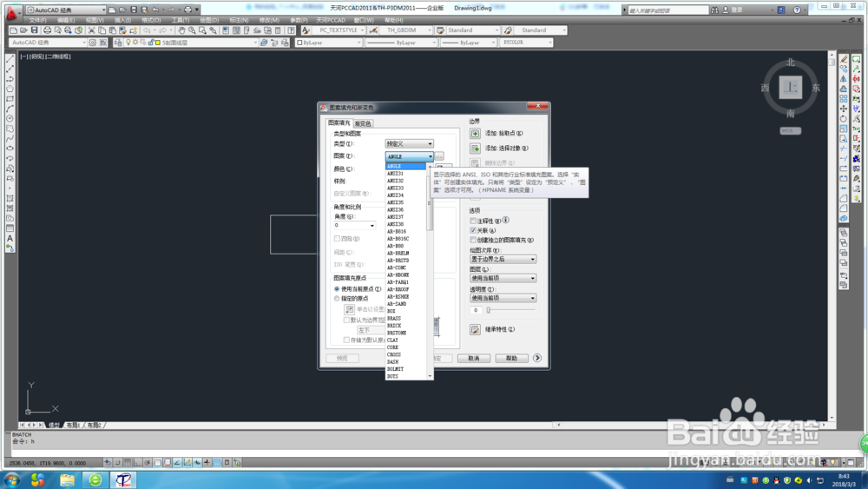Toggle the Annotative checkbox
This screenshot has width=868, height=489.
coord(473,221)
